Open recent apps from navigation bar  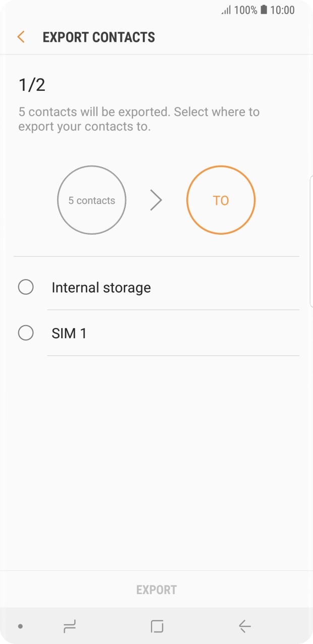click(x=69, y=626)
